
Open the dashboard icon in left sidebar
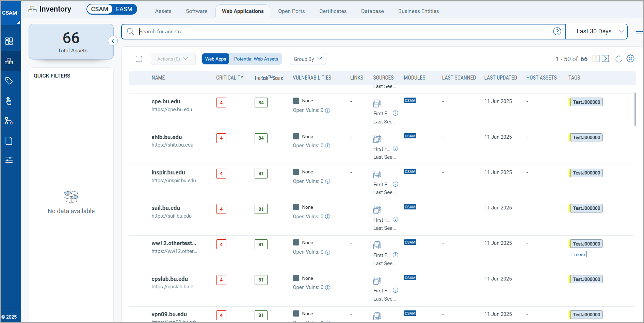(x=9, y=41)
